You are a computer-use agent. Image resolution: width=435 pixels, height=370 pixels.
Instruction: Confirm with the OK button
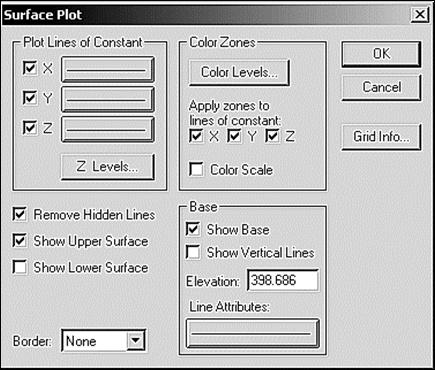click(381, 54)
